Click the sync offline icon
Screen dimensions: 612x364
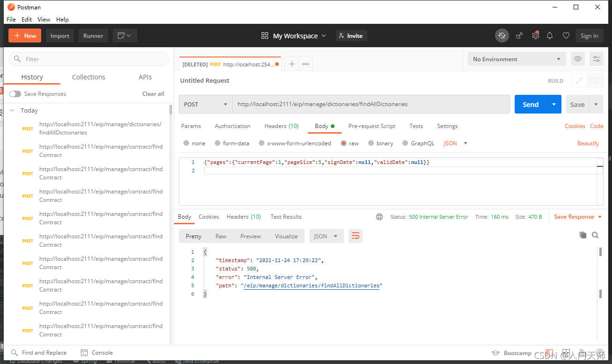502,36
